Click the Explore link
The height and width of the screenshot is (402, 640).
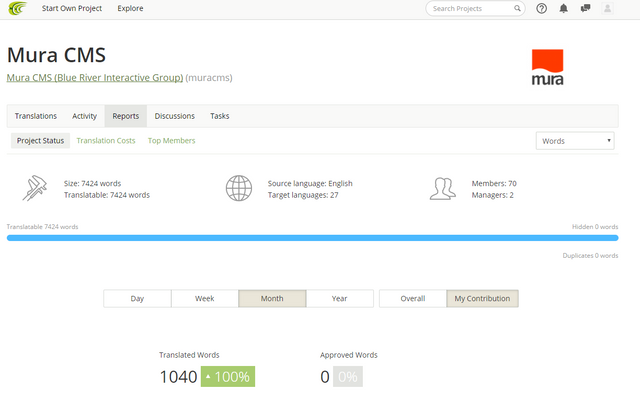130,8
